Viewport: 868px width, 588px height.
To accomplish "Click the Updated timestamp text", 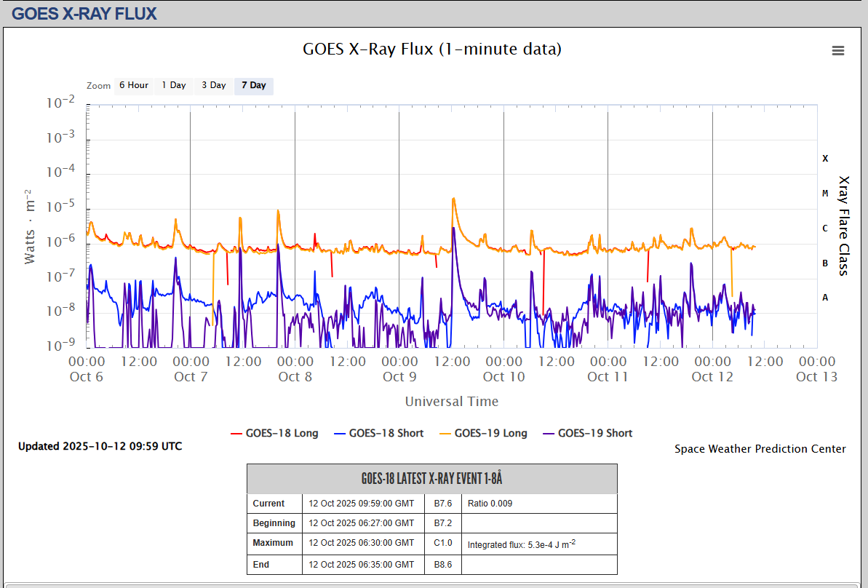I will tap(100, 446).
